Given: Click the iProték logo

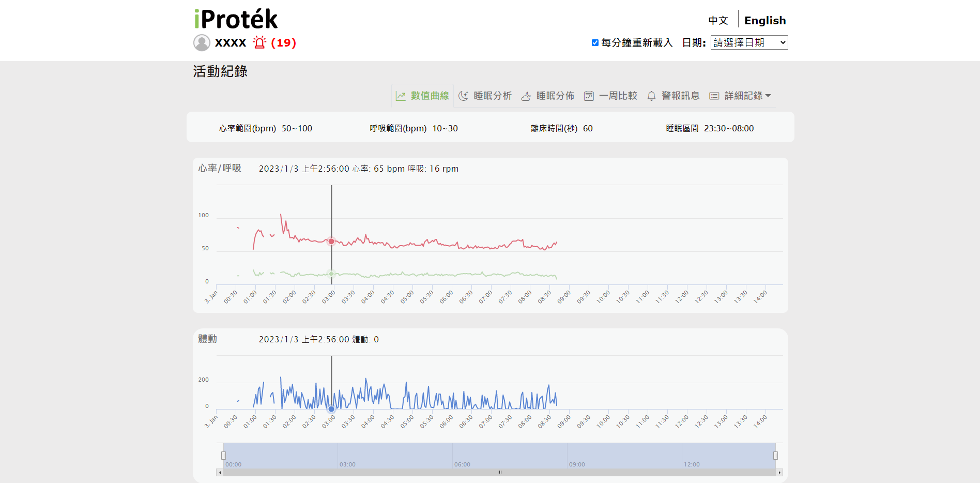Looking at the screenshot, I should [236, 19].
